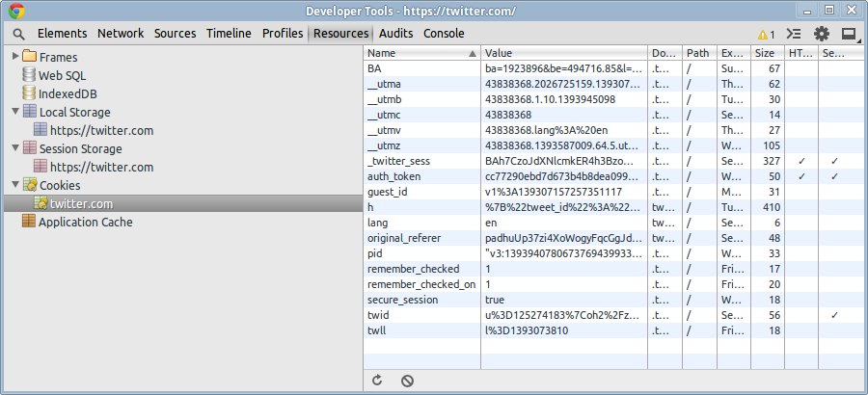868x395 pixels.
Task: Click the Secure column header
Action: pos(843,53)
